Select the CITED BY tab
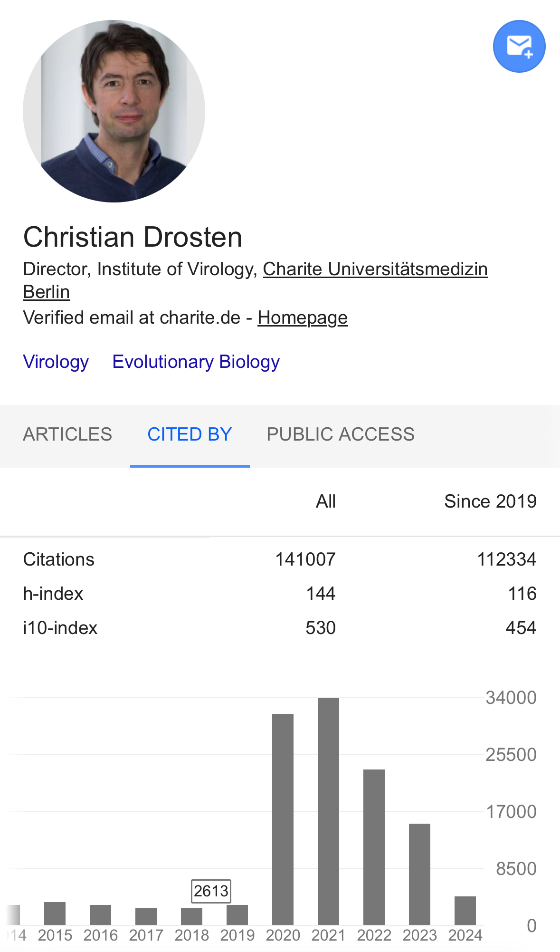 point(190,434)
